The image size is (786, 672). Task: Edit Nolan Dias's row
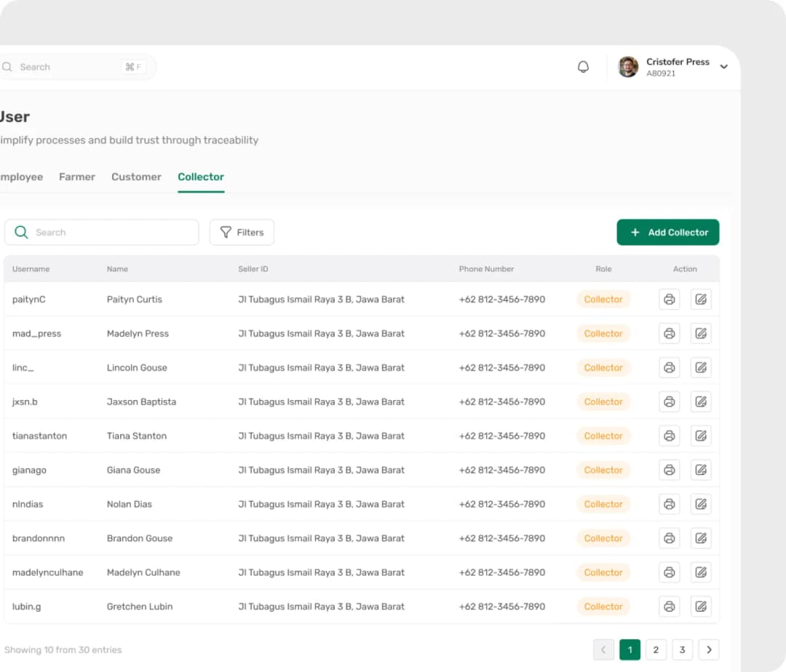(701, 504)
